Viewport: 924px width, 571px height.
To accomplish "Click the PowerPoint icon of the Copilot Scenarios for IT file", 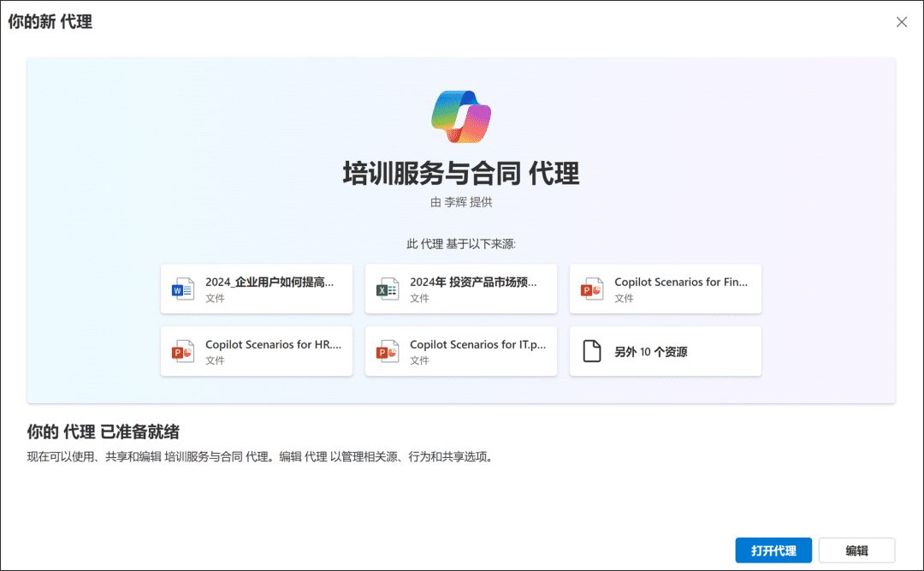I will click(x=388, y=352).
